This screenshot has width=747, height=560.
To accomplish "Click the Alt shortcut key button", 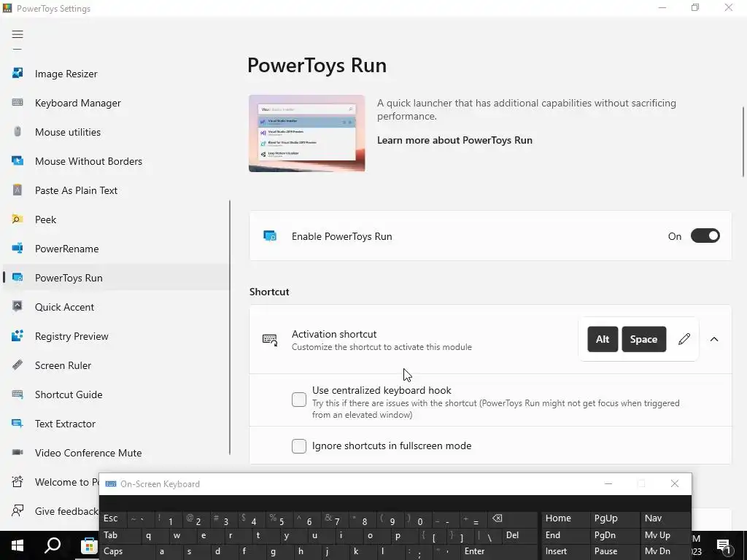I will pos(603,339).
